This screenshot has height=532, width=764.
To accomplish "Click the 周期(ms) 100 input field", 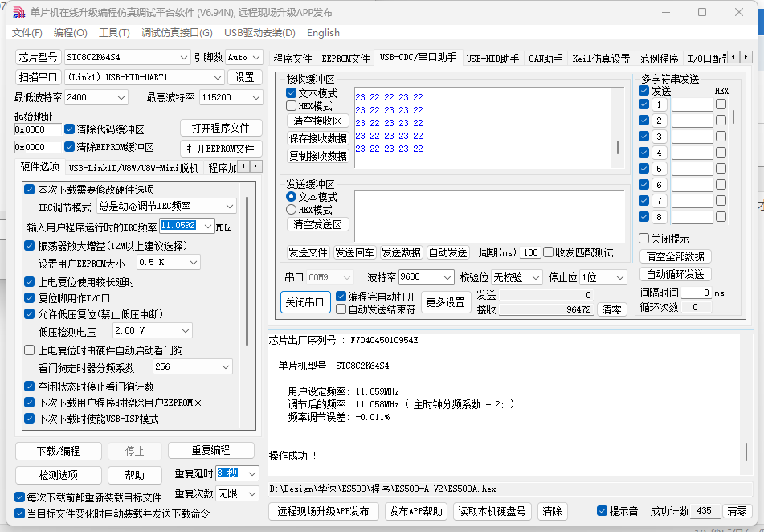I will (529, 252).
